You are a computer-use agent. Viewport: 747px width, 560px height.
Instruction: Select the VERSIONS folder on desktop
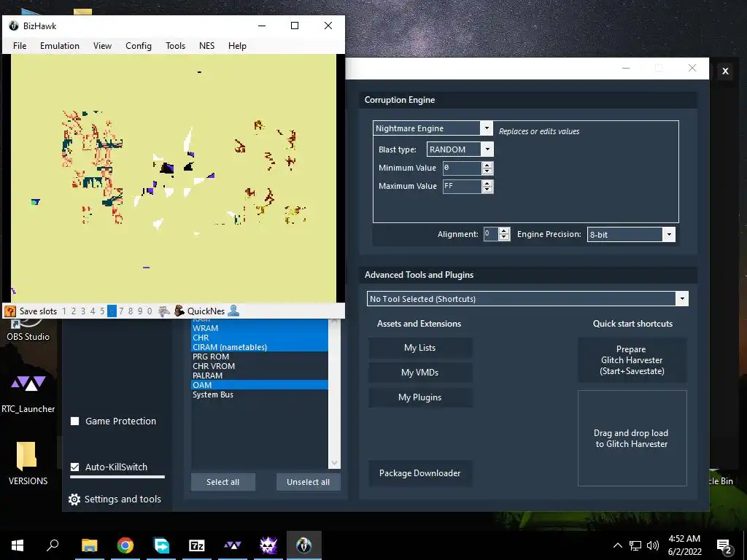[28, 463]
